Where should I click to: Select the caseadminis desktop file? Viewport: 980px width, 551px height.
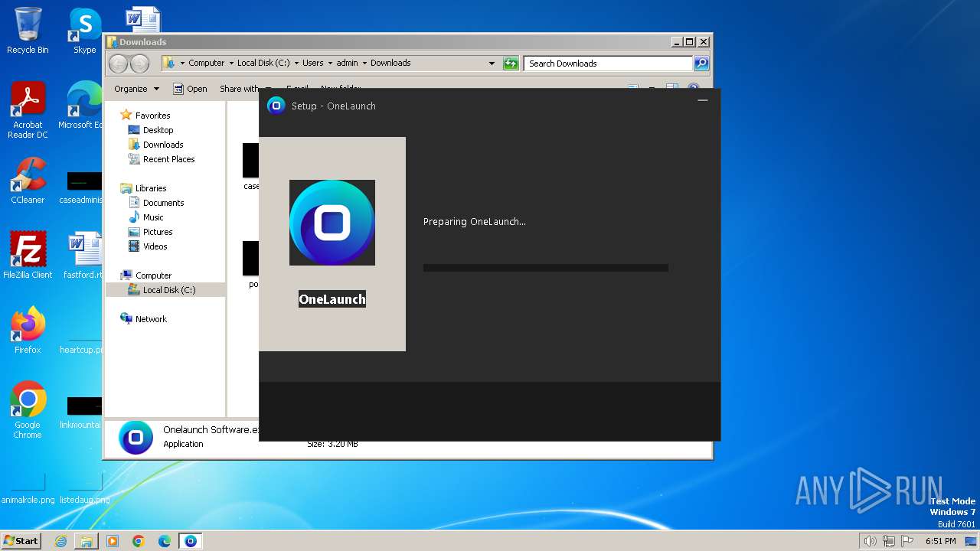[83, 188]
